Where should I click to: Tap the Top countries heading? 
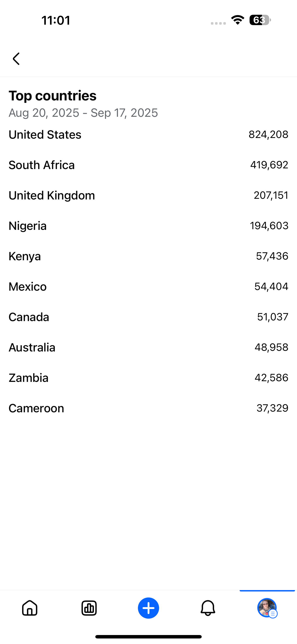(x=52, y=96)
